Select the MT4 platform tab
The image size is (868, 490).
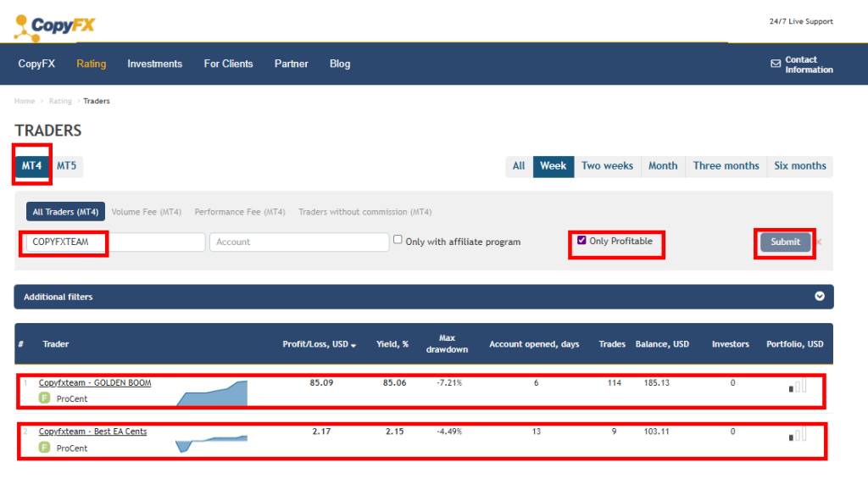31,165
